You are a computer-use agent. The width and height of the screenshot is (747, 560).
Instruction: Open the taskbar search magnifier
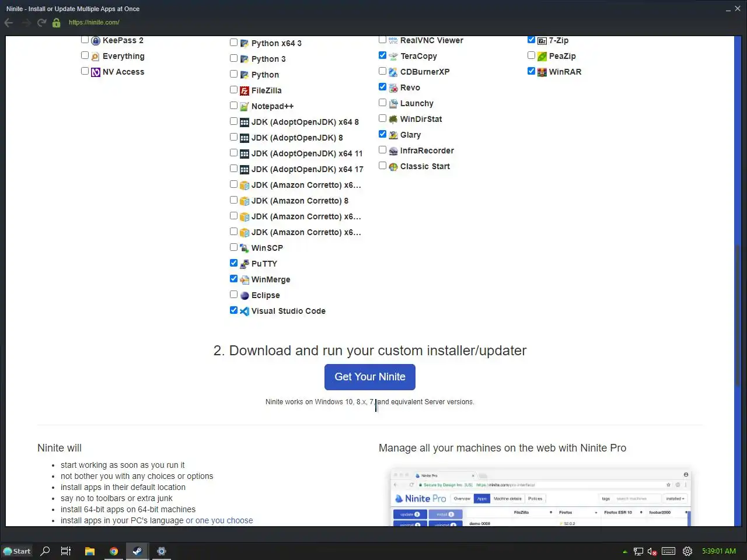(45, 551)
